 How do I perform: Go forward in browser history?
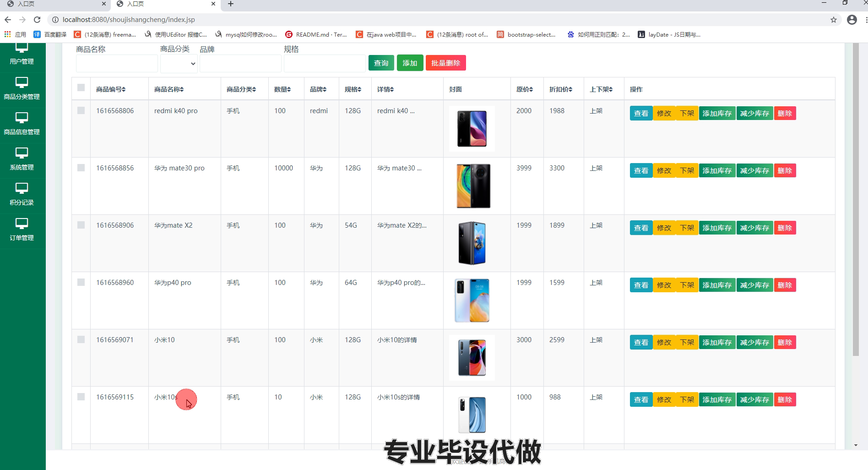[x=22, y=20]
